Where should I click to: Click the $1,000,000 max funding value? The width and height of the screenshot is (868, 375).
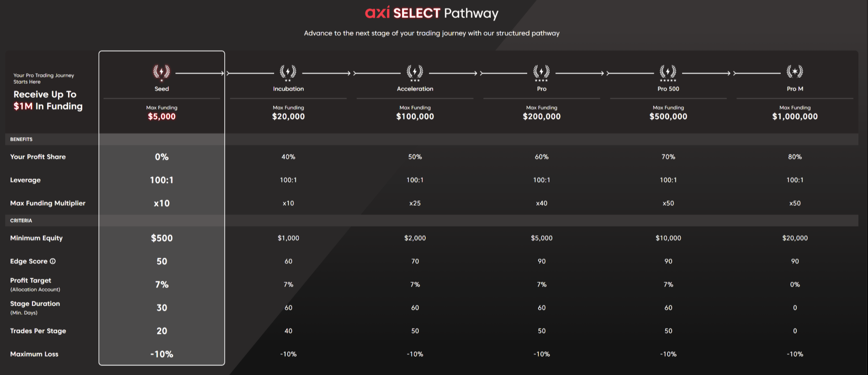(795, 116)
